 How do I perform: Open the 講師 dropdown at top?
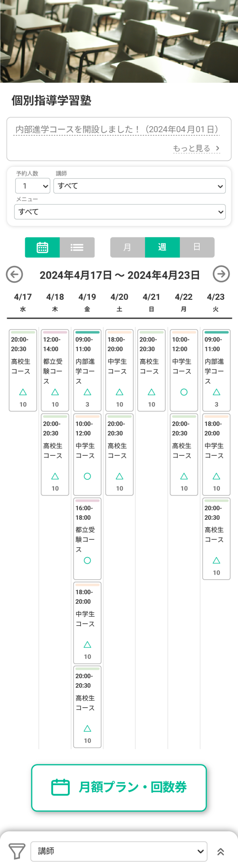139,186
